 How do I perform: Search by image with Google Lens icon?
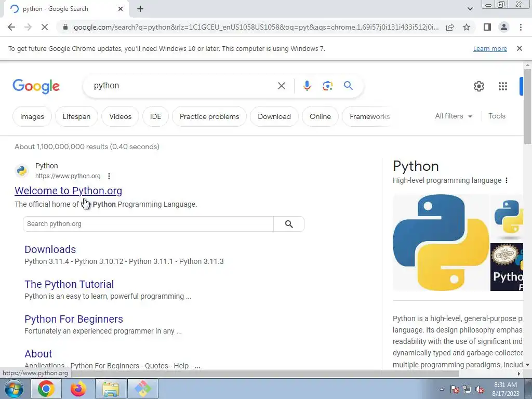click(327, 86)
